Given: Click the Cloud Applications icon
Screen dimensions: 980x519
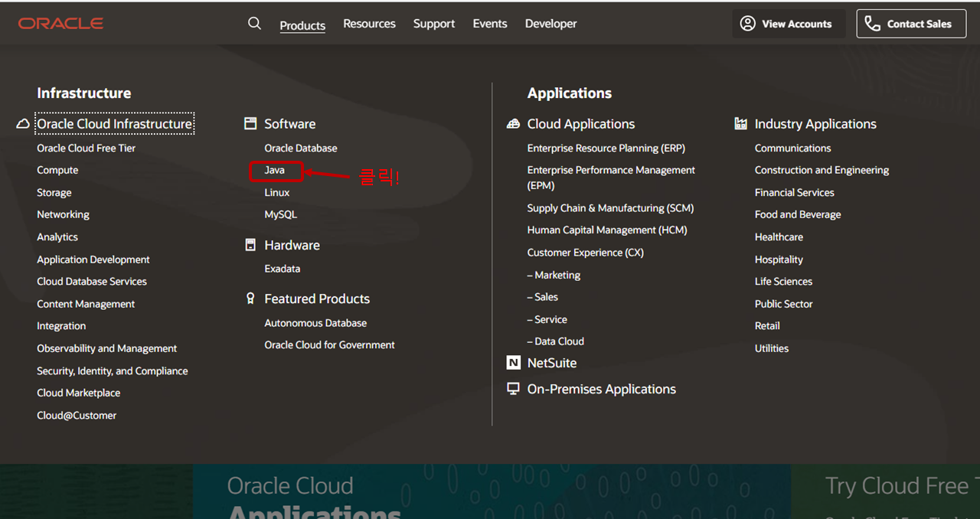Looking at the screenshot, I should (x=514, y=124).
